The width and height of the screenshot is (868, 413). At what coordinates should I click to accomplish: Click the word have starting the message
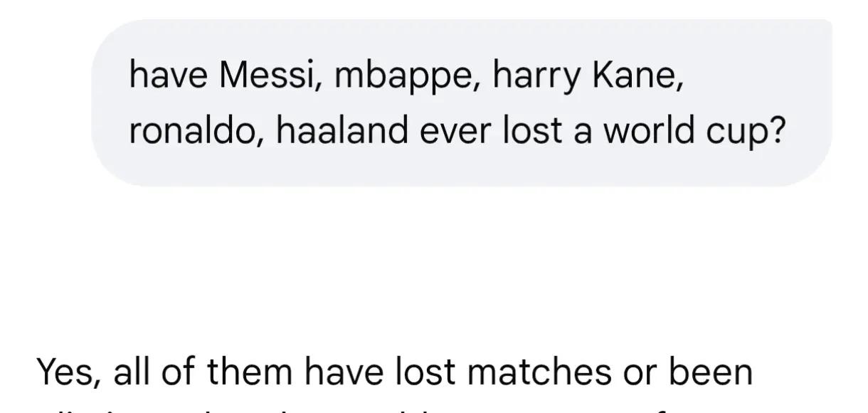169,75
